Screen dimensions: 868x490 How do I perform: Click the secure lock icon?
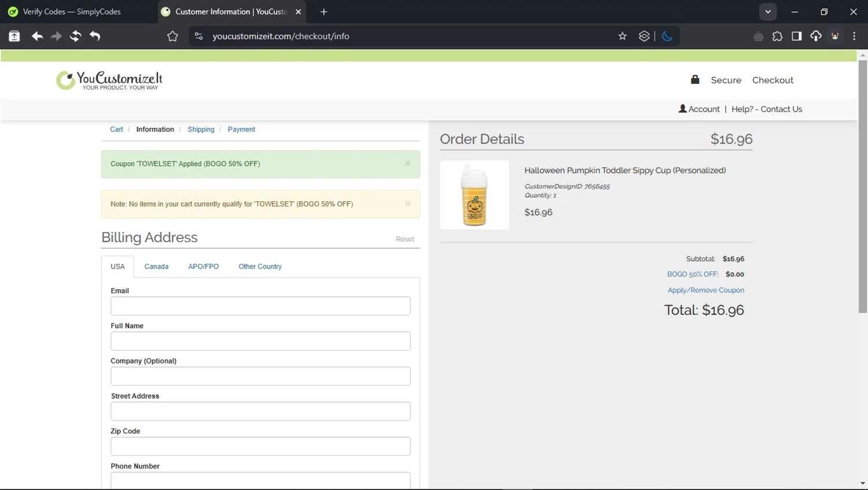[x=695, y=79]
